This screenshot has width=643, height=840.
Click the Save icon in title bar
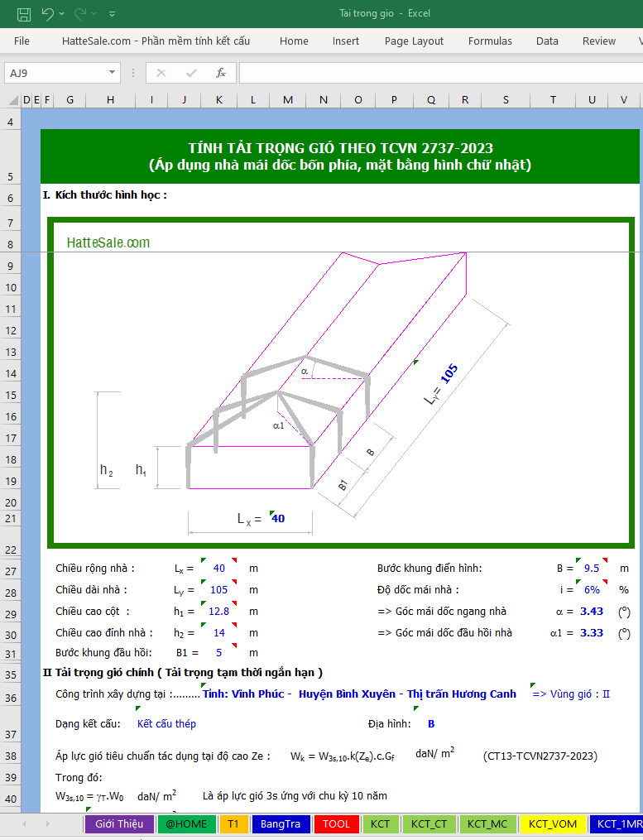23,14
